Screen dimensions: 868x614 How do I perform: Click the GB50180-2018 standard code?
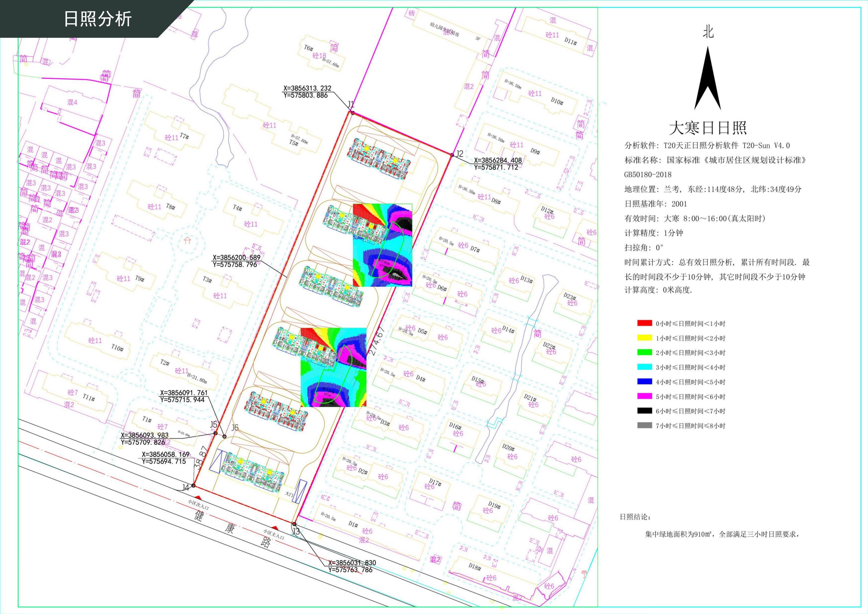point(648,175)
